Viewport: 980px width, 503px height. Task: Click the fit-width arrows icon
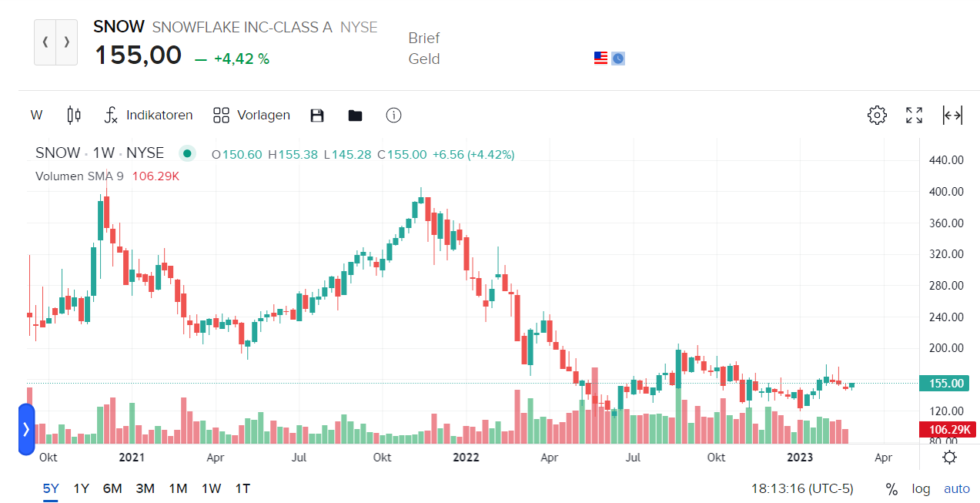(x=952, y=116)
